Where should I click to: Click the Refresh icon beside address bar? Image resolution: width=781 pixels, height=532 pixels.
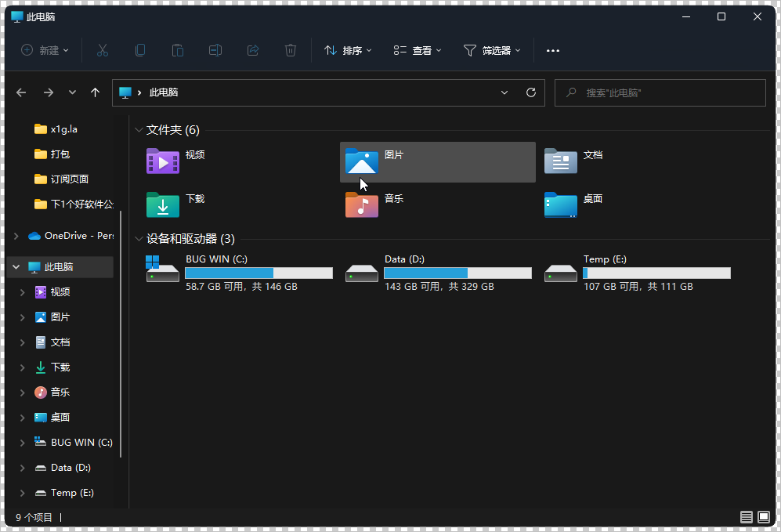531,92
